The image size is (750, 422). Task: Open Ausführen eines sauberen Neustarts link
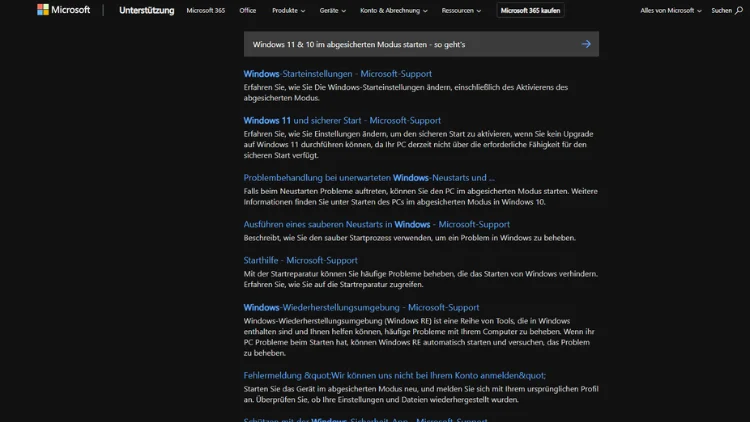pyautogui.click(x=376, y=224)
